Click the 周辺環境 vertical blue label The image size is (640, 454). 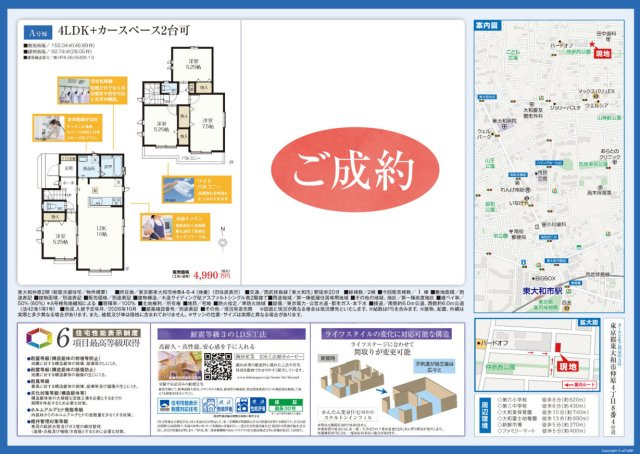click(485, 414)
